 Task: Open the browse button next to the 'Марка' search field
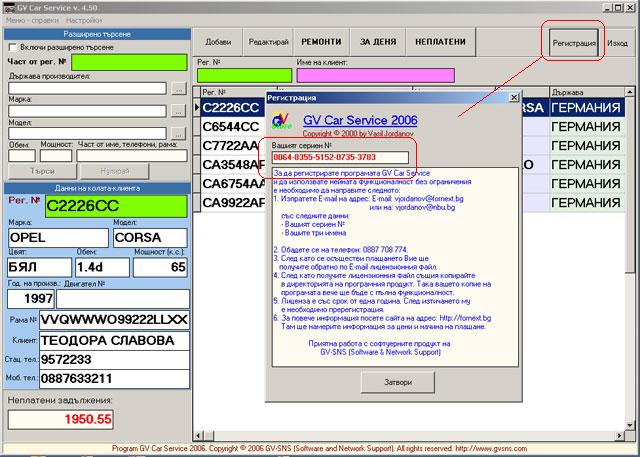(178, 111)
